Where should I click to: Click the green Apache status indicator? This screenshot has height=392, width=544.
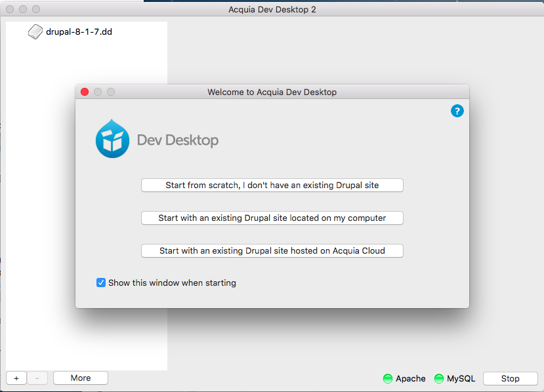[388, 378]
